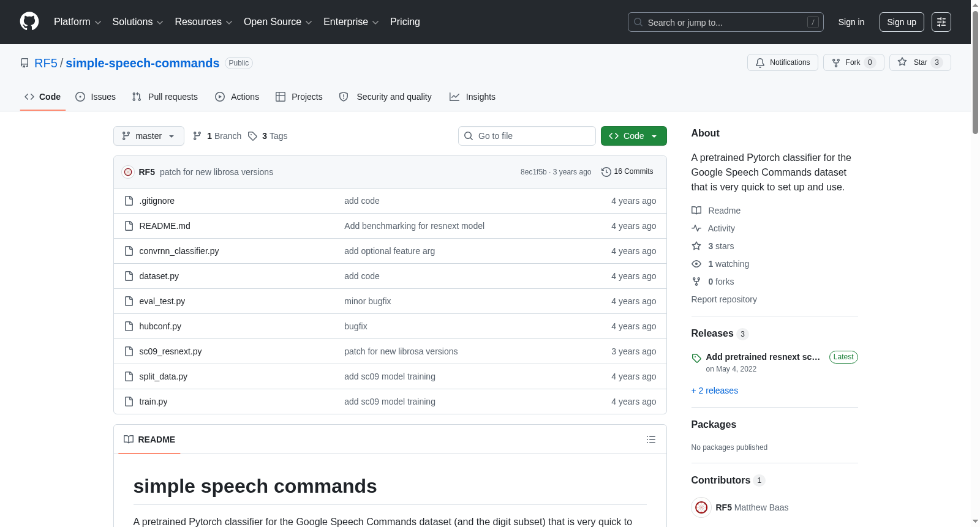Switch to the Pull requests tab
980x527 pixels.
tap(165, 97)
